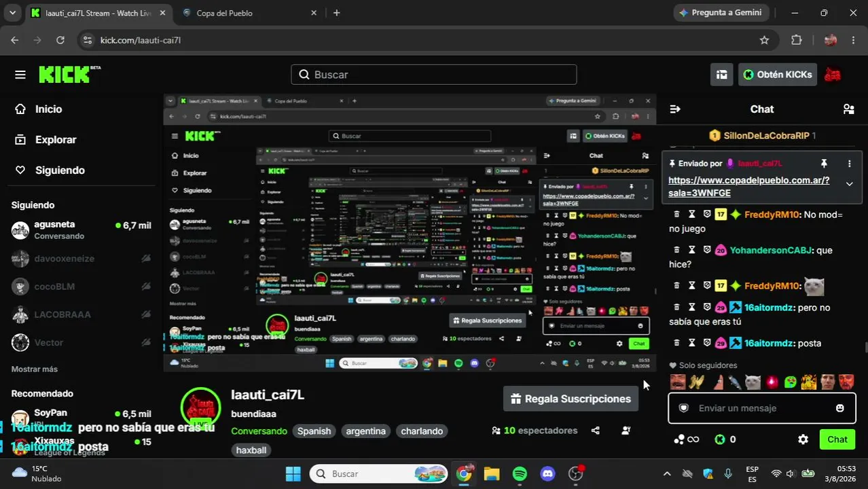Expand Mostrar más in followed channels

(x=35, y=369)
